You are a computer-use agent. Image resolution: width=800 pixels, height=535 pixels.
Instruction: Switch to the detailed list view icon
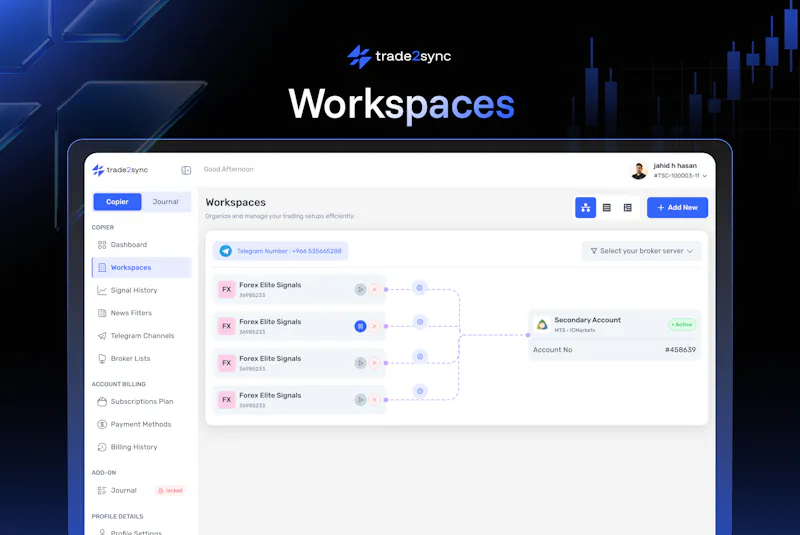pos(628,208)
